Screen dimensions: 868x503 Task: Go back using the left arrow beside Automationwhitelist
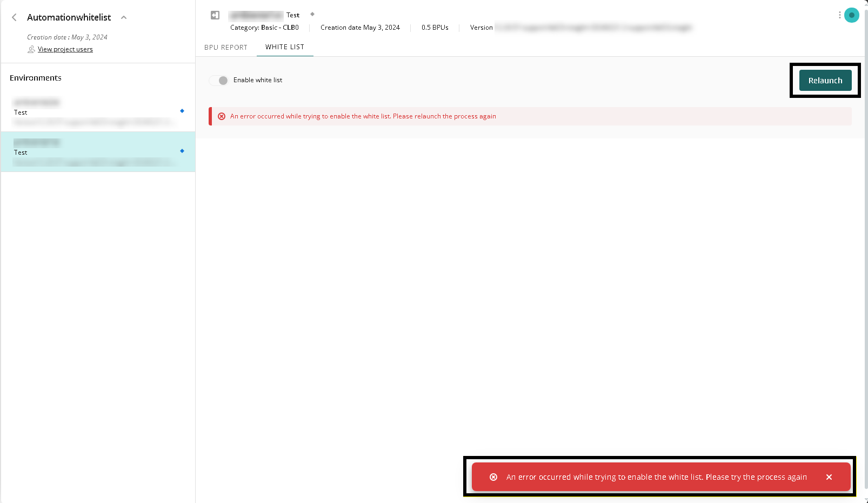14,17
